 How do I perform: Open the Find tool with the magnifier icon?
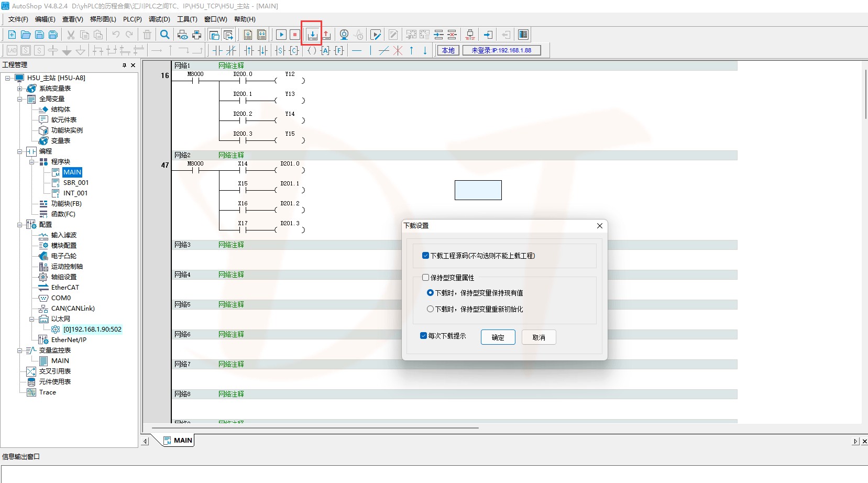click(x=164, y=34)
